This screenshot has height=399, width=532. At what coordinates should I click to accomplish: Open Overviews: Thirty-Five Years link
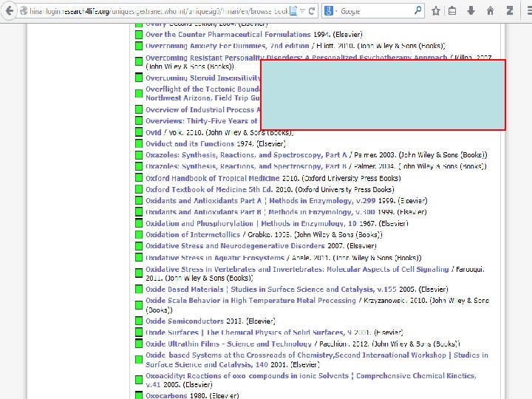pos(202,120)
